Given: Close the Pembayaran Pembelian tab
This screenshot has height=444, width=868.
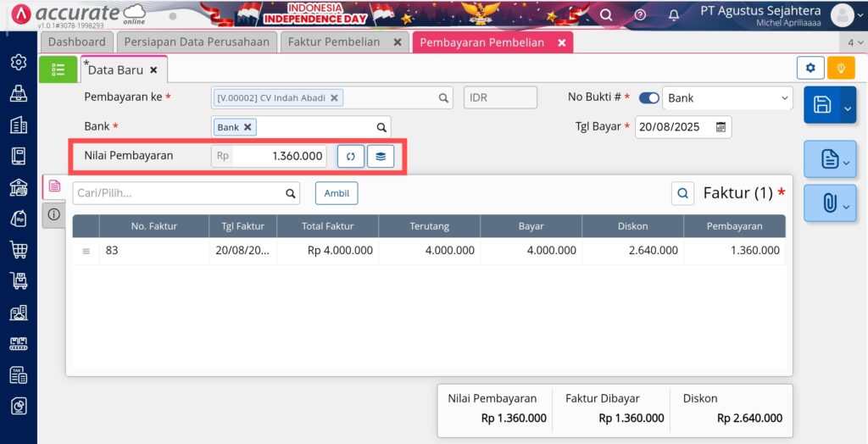Looking at the screenshot, I should (x=562, y=42).
